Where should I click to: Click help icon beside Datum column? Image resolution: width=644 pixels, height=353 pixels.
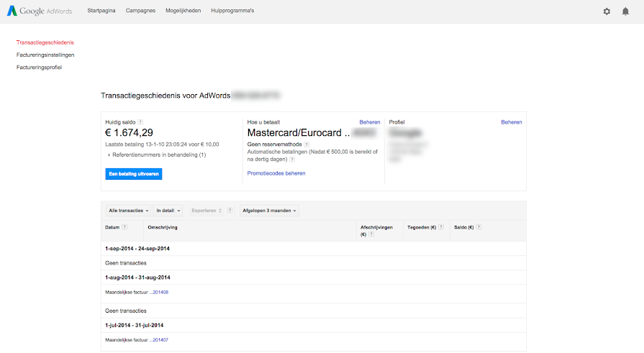click(x=124, y=227)
